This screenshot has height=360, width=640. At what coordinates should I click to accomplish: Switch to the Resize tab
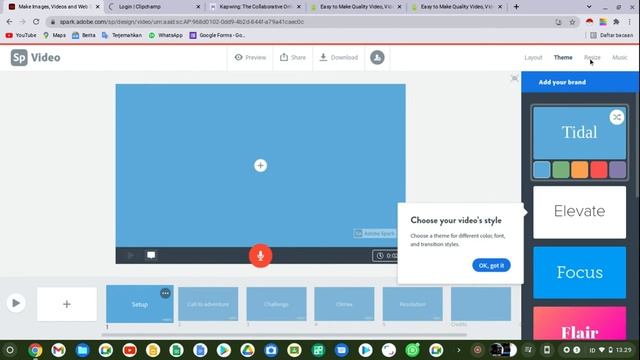point(592,58)
